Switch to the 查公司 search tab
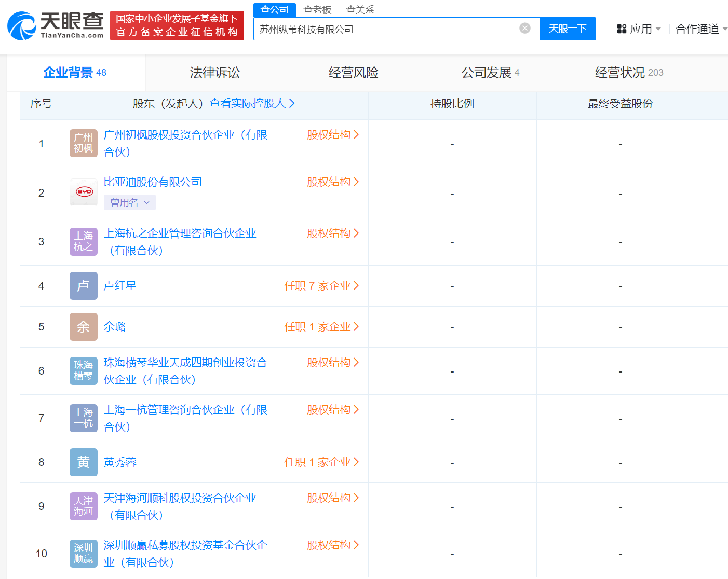Image resolution: width=728 pixels, height=579 pixels. (275, 10)
